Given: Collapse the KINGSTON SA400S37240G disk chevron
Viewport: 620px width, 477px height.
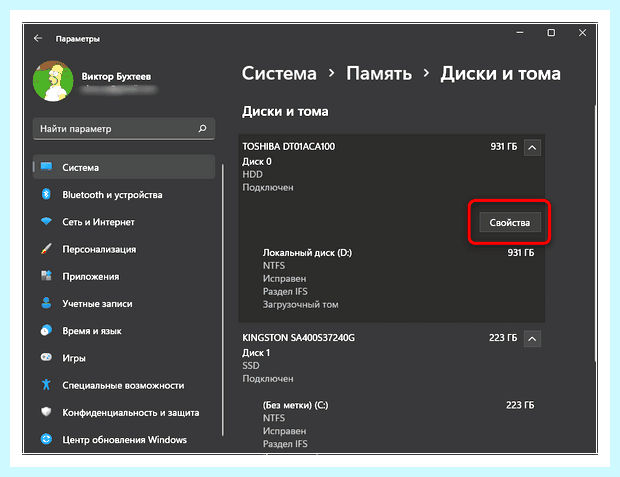Looking at the screenshot, I should 532,339.
